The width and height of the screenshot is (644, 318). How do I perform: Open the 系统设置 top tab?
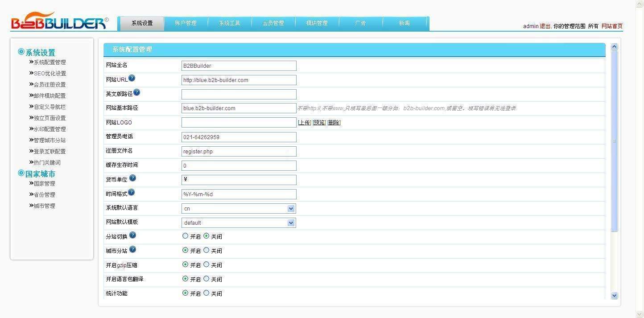pyautogui.click(x=142, y=23)
